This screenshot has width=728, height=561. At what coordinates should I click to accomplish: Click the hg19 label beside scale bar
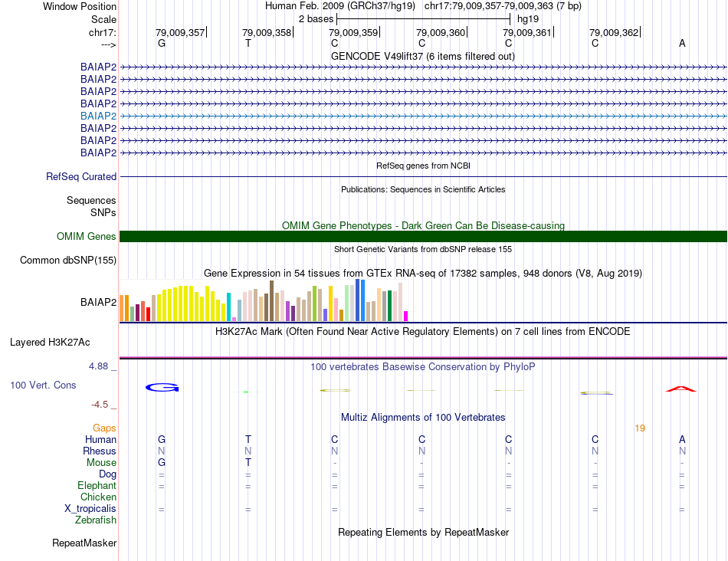click(x=528, y=19)
